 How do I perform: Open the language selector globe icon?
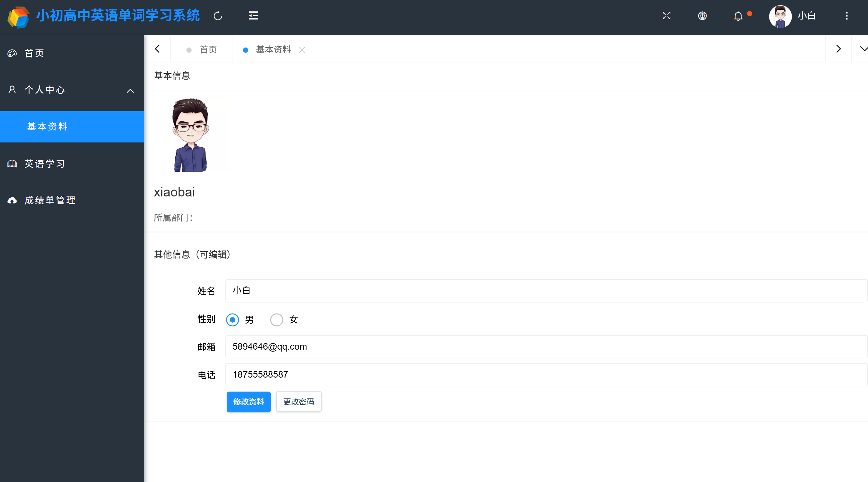tap(702, 16)
